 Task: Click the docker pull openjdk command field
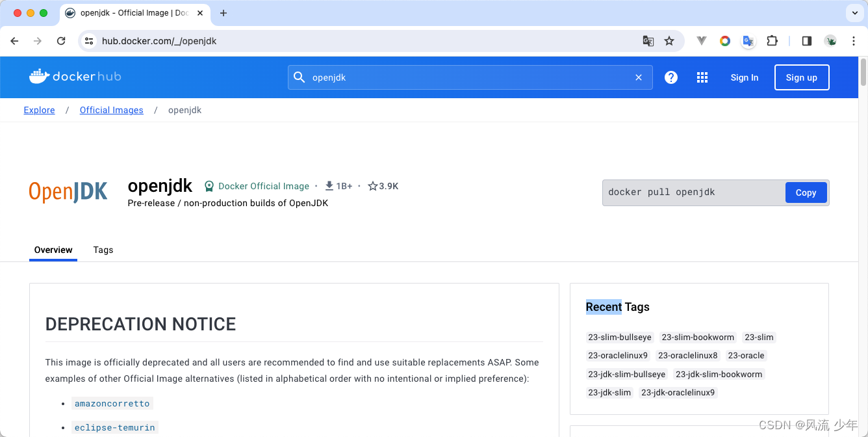693,192
